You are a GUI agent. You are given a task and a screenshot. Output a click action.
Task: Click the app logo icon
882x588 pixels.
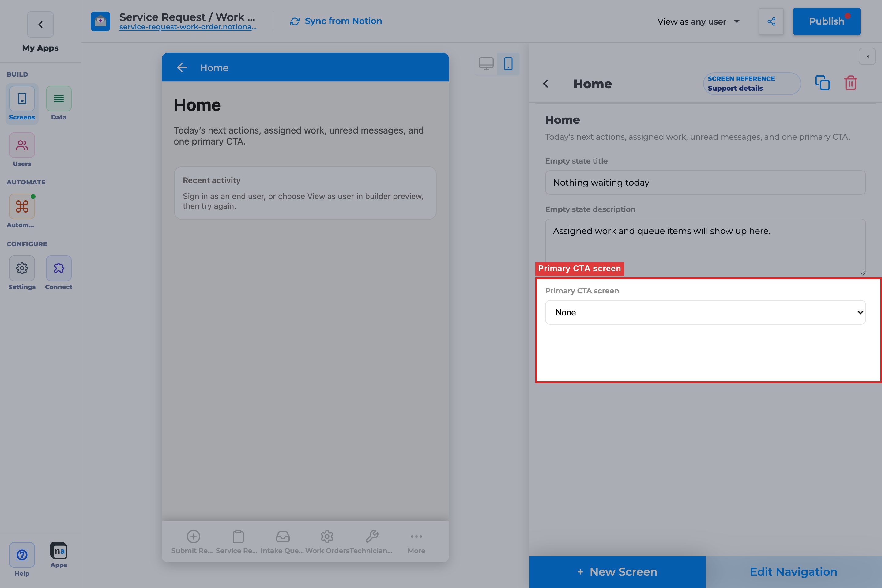100,21
